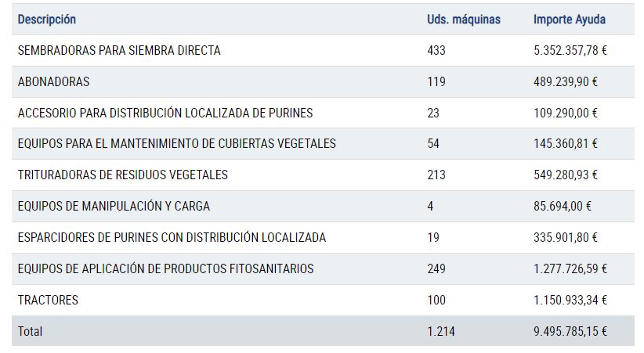This screenshot has height=353, width=644.
Task: Select the 1.214 total machines value
Action: (x=441, y=331)
